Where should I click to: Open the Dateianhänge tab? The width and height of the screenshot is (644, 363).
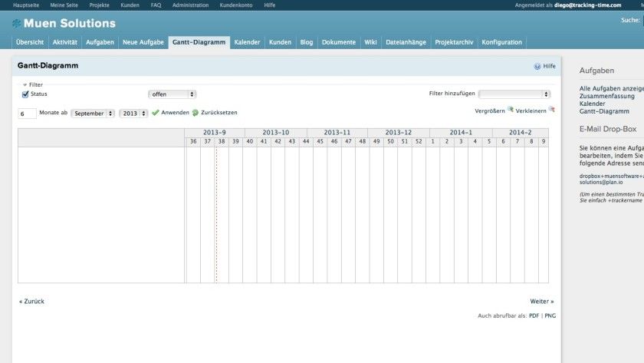point(406,42)
